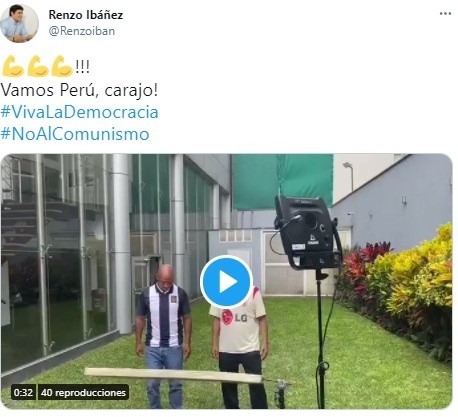Click the 40 reproducciones view count
The height and width of the screenshot is (417, 458).
83,392
